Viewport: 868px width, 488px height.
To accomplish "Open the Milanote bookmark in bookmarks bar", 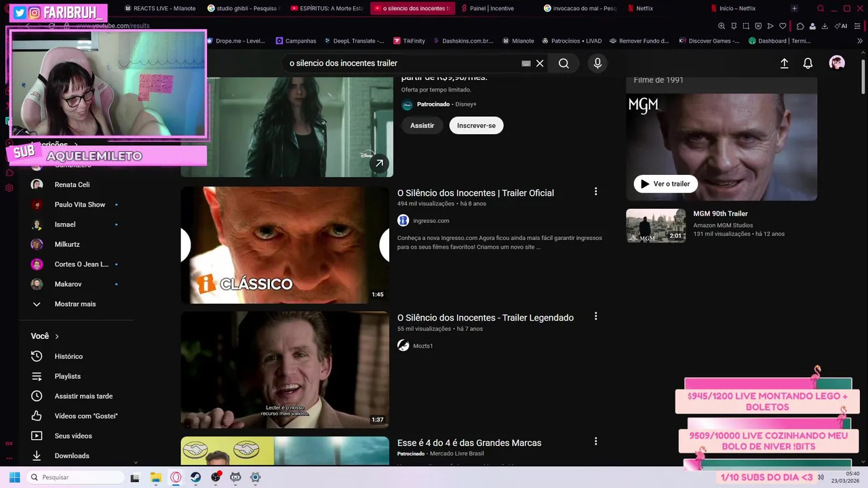I will pyautogui.click(x=518, y=41).
